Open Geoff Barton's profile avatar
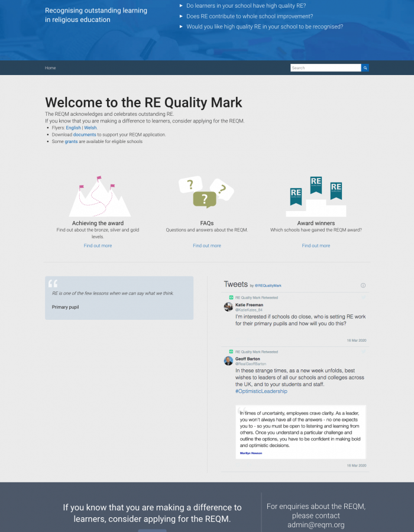 click(x=228, y=361)
